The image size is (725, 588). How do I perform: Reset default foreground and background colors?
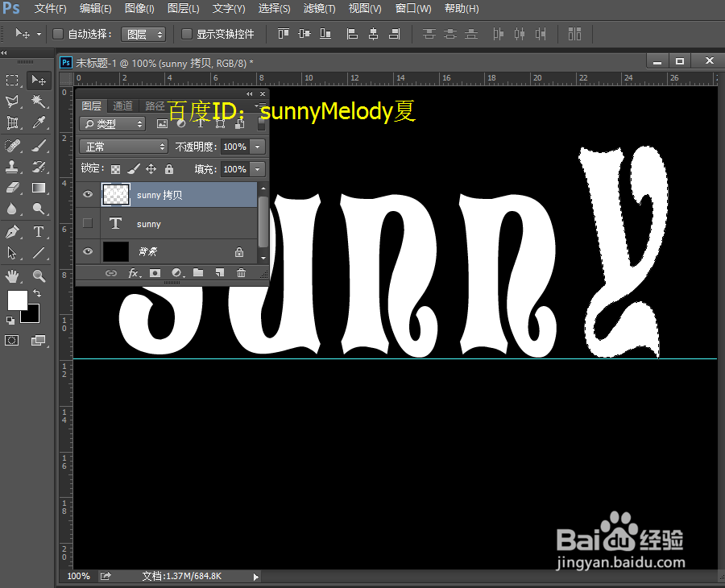10,320
